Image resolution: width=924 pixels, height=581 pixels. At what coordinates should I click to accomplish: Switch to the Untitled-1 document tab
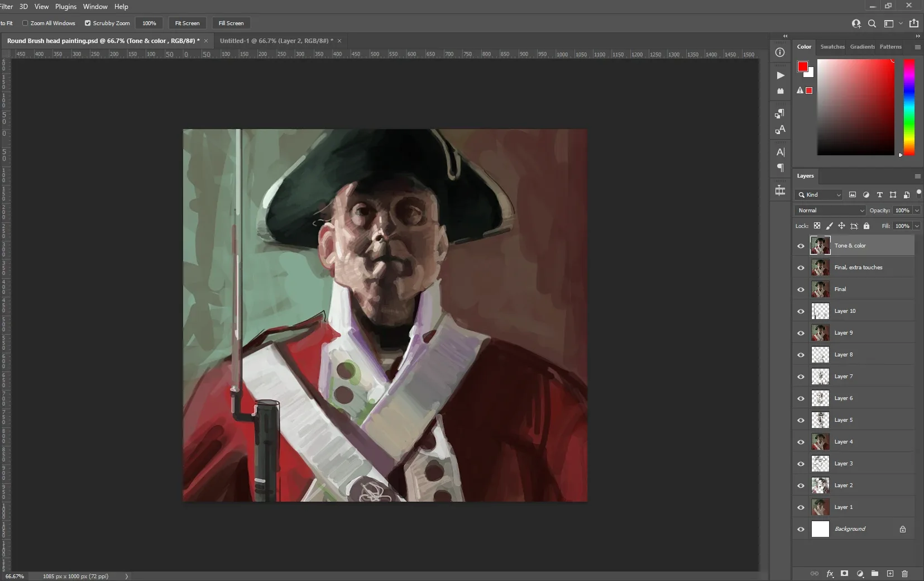coord(276,41)
